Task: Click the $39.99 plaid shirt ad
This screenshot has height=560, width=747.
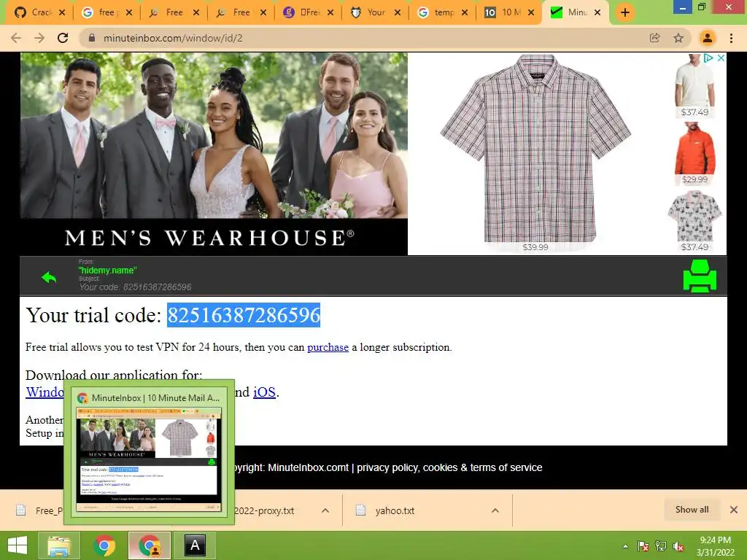Action: click(x=535, y=152)
